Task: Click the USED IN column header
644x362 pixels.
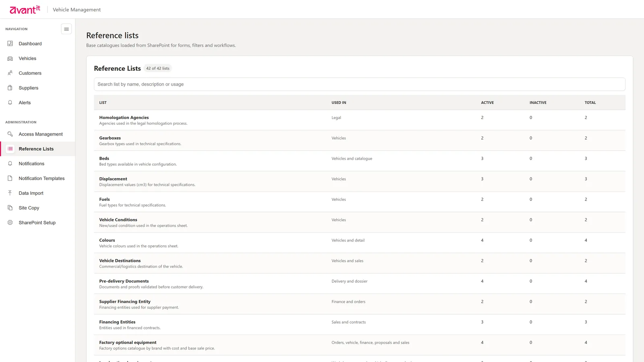Action: click(x=339, y=103)
